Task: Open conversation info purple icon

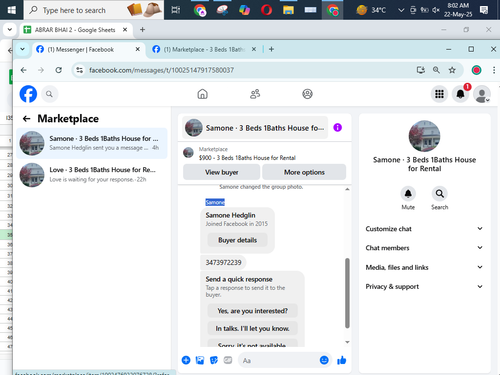Action: pyautogui.click(x=337, y=128)
